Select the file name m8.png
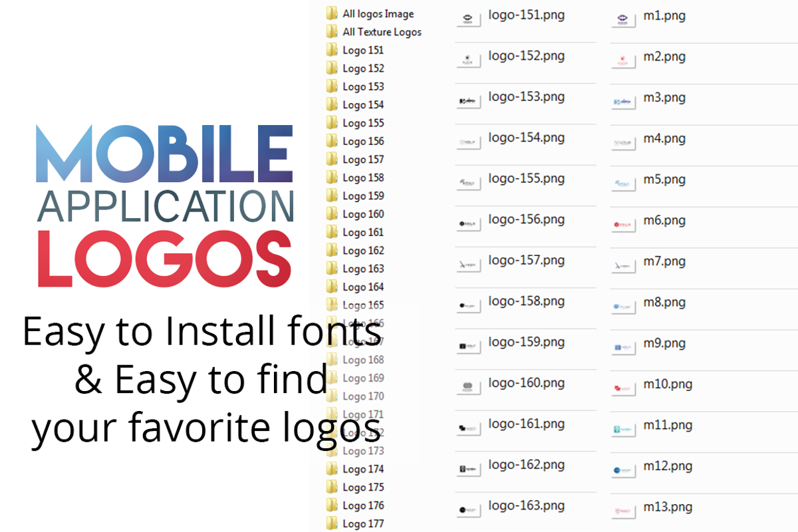 click(x=664, y=303)
